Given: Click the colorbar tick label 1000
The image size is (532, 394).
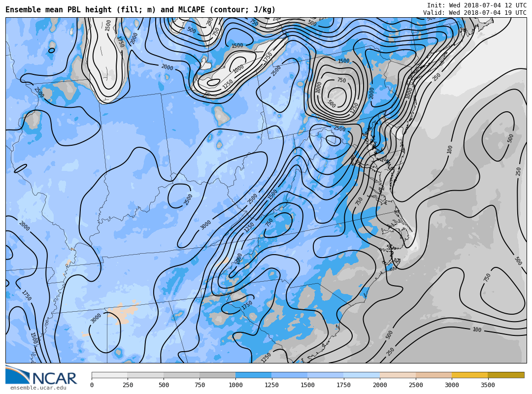Looking at the screenshot, I should click(x=235, y=385).
